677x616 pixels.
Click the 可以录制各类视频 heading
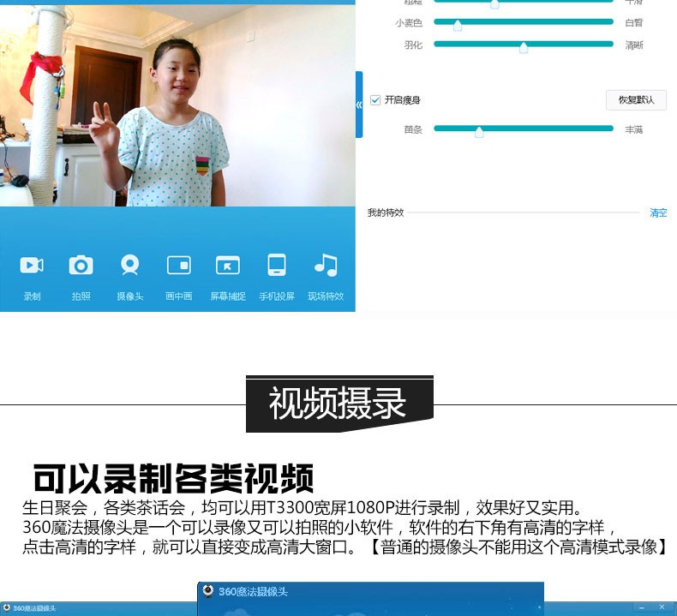(173, 478)
